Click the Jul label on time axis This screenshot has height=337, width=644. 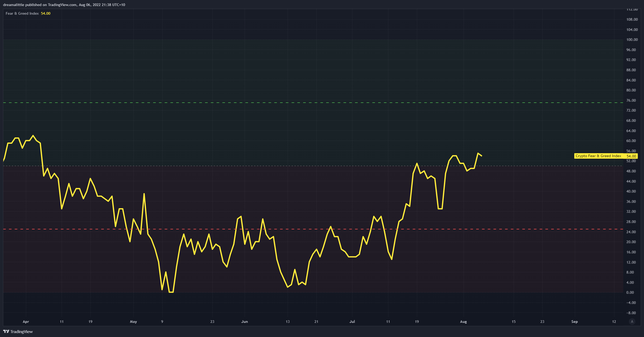(x=352, y=322)
